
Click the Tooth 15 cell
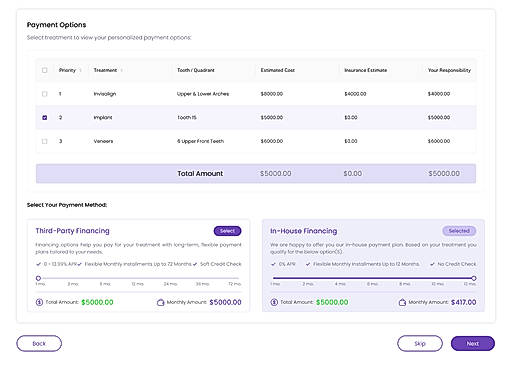pos(187,118)
